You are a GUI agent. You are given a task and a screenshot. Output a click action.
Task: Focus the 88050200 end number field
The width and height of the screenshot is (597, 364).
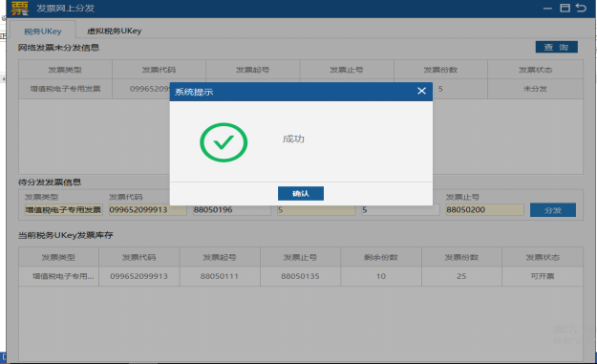[485, 210]
